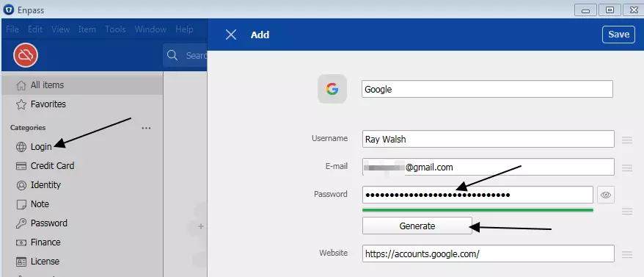Click the Search box in toolbar

coord(185,55)
